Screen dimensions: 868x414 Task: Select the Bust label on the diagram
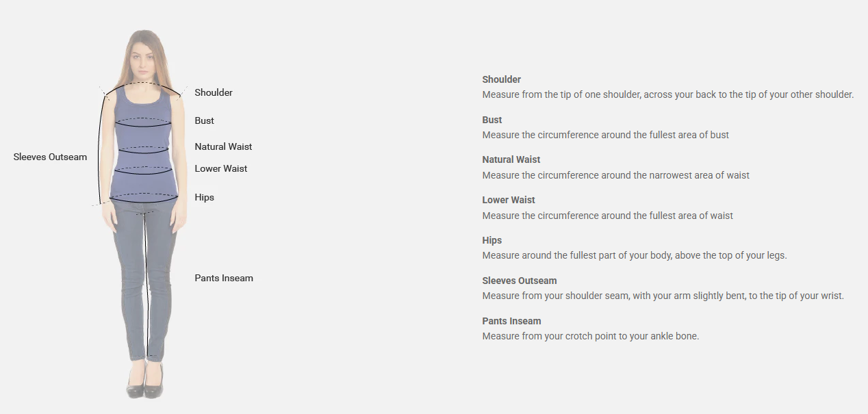point(204,120)
